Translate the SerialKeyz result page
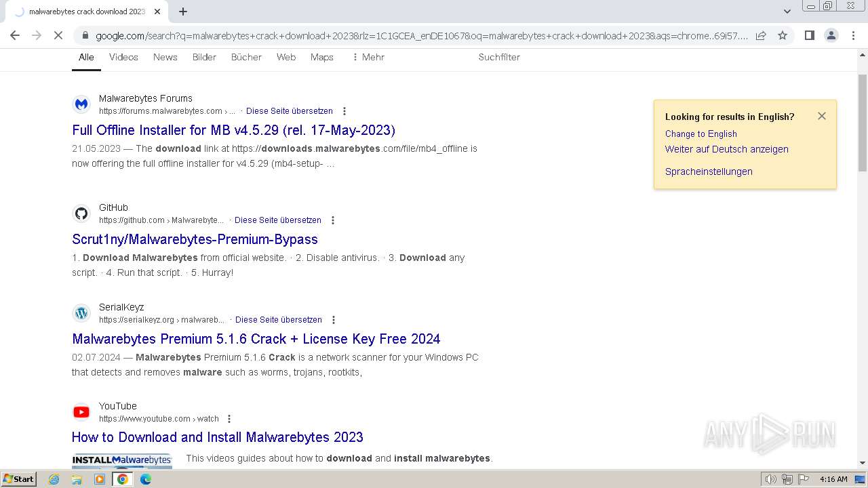The width and height of the screenshot is (868, 488). (279, 320)
